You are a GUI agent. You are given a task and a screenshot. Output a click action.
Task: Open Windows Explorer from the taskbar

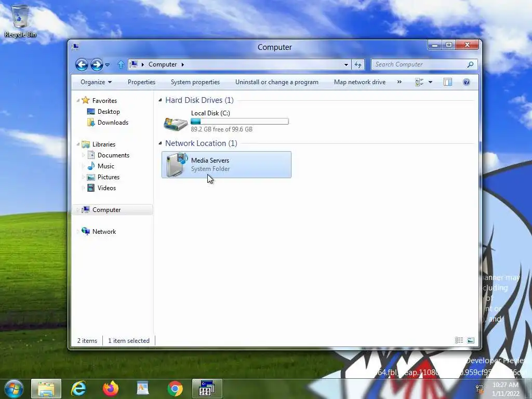click(x=46, y=389)
